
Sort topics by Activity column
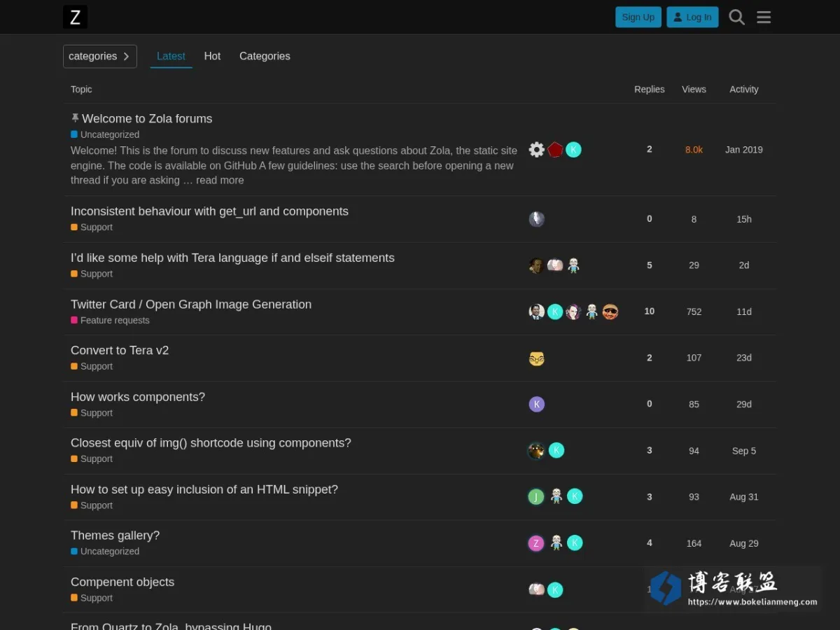pyautogui.click(x=744, y=90)
